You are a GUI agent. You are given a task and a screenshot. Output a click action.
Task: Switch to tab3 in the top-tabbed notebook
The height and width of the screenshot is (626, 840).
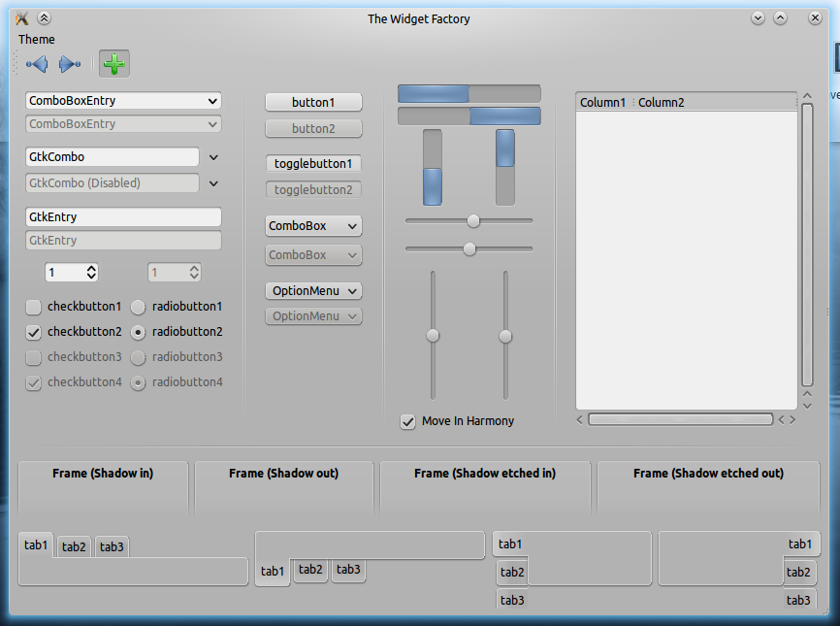tap(112, 547)
